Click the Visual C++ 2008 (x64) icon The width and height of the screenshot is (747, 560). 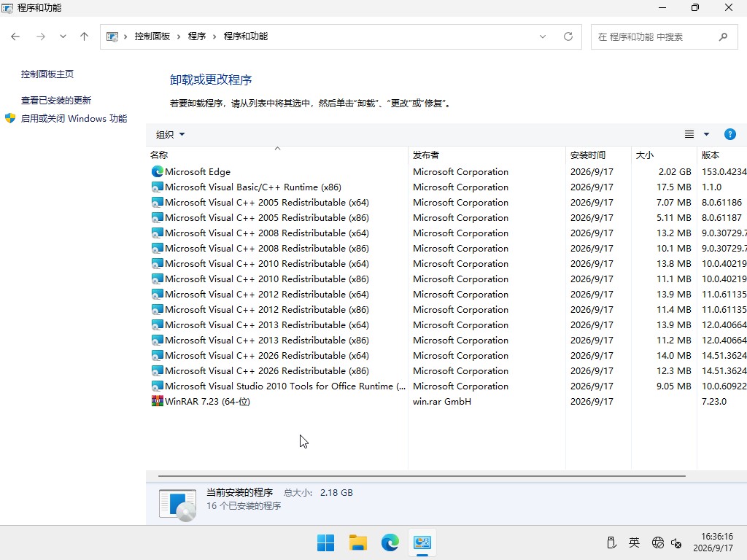158,233
